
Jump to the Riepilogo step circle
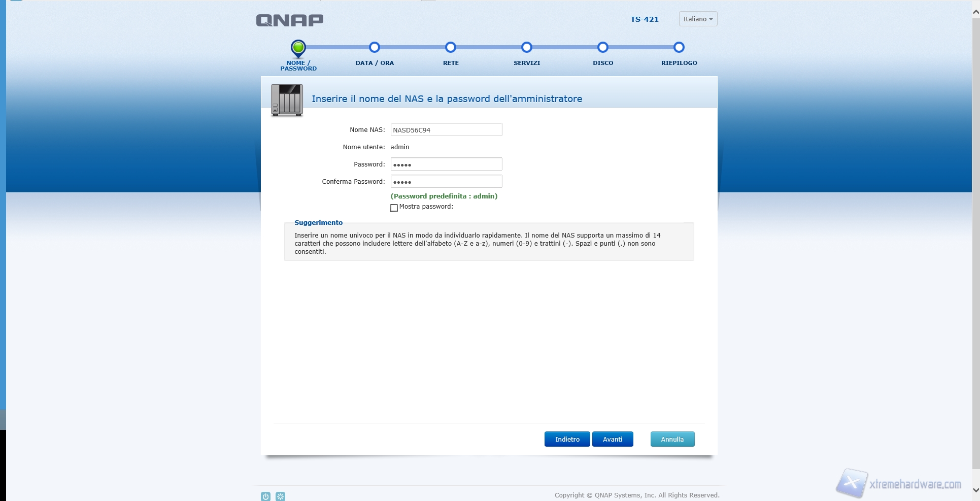click(x=679, y=48)
